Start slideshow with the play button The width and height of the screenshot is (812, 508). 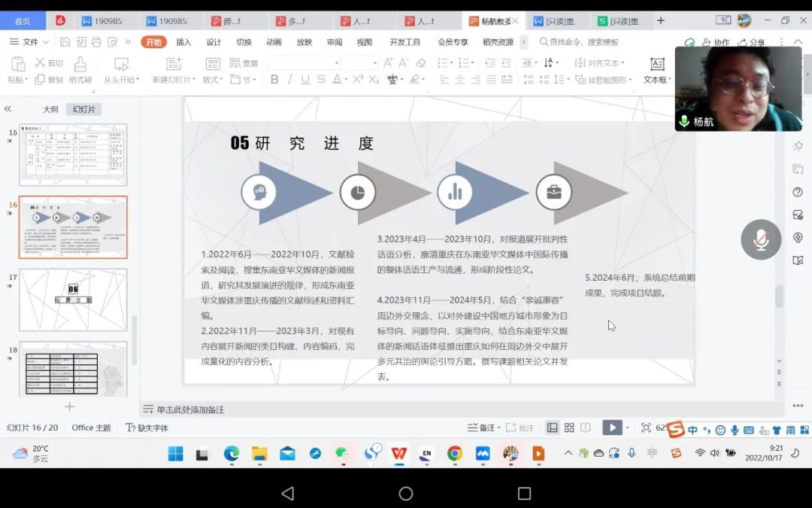(612, 427)
